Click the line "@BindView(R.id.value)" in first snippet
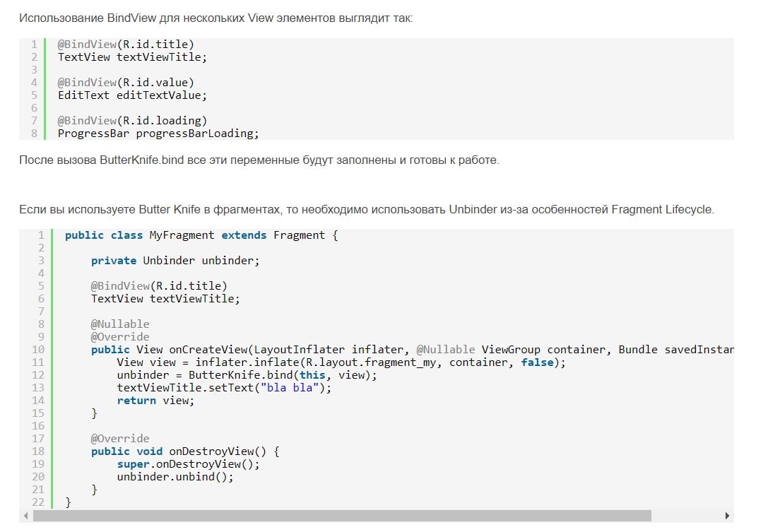This screenshot has width=780, height=532. click(126, 83)
